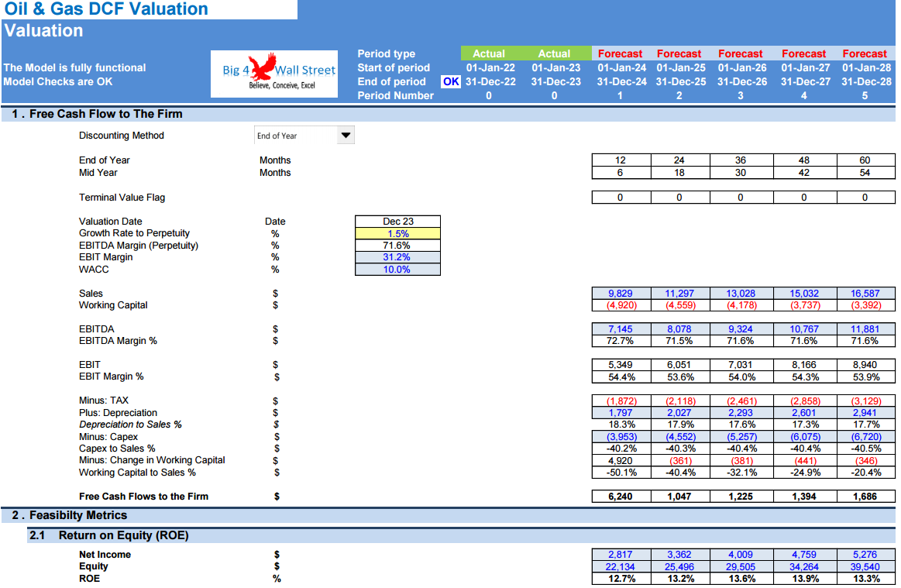
Task: Select the Terminal Value Flag label
Action: (x=122, y=197)
